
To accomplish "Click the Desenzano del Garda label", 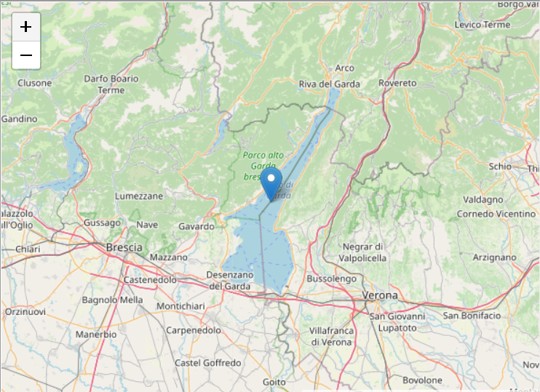I will coord(230,281).
